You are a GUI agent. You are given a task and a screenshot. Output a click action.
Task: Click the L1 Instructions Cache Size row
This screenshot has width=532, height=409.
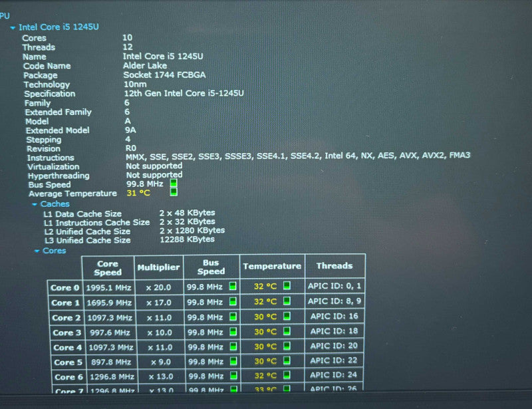[129, 222]
